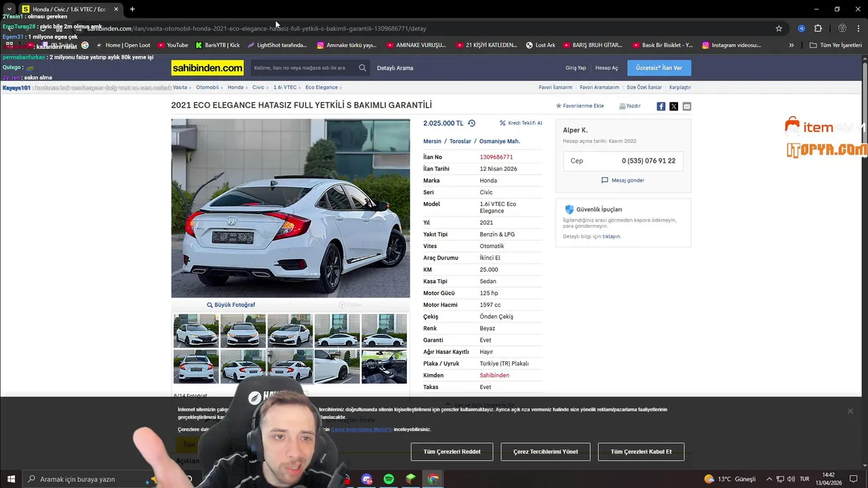The height and width of the screenshot is (488, 868).
Task: Open price history icon next to price
Action: click(x=471, y=123)
